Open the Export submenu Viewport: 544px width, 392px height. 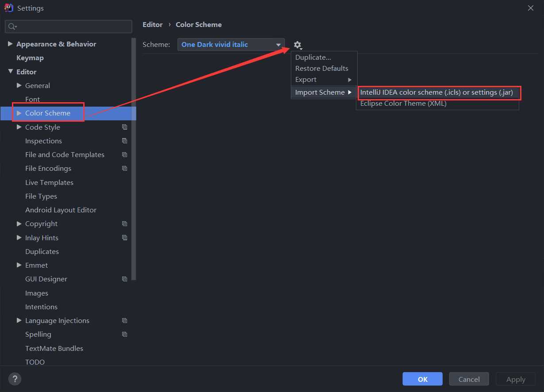[324, 79]
